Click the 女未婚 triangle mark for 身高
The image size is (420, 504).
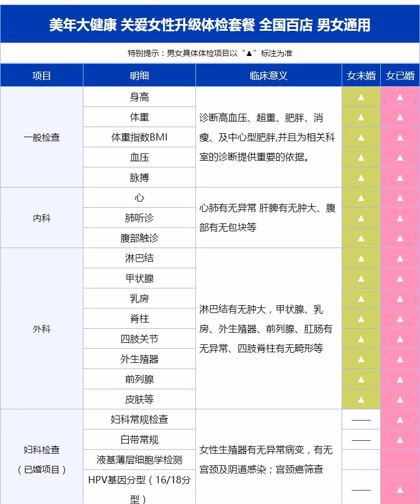coord(361,97)
